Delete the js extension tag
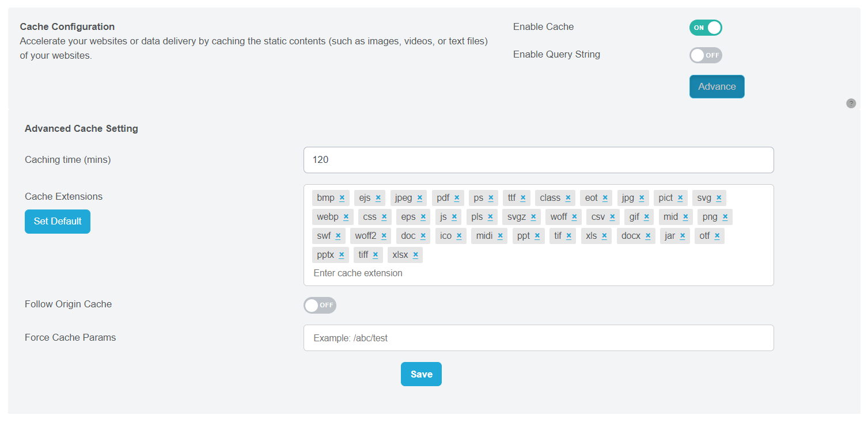Screen dimensions: 868x423 point(454,217)
